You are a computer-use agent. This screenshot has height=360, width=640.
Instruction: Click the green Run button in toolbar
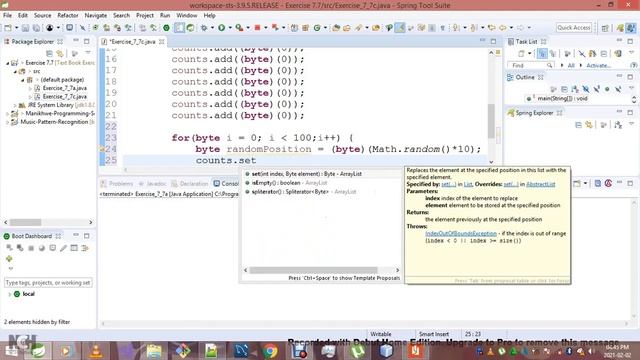[x=222, y=28]
